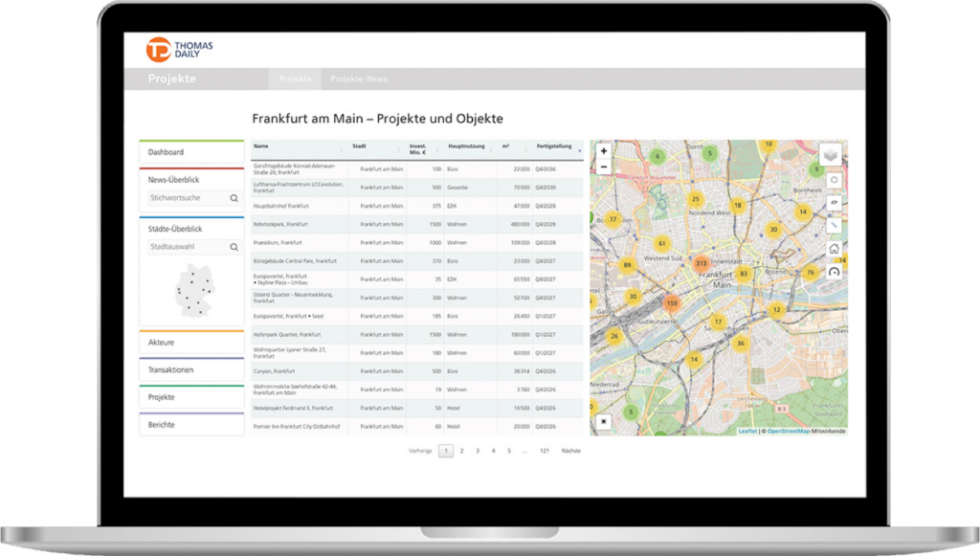Click the Nächste pagination link
Image resolution: width=980 pixels, height=556 pixels.
(570, 451)
